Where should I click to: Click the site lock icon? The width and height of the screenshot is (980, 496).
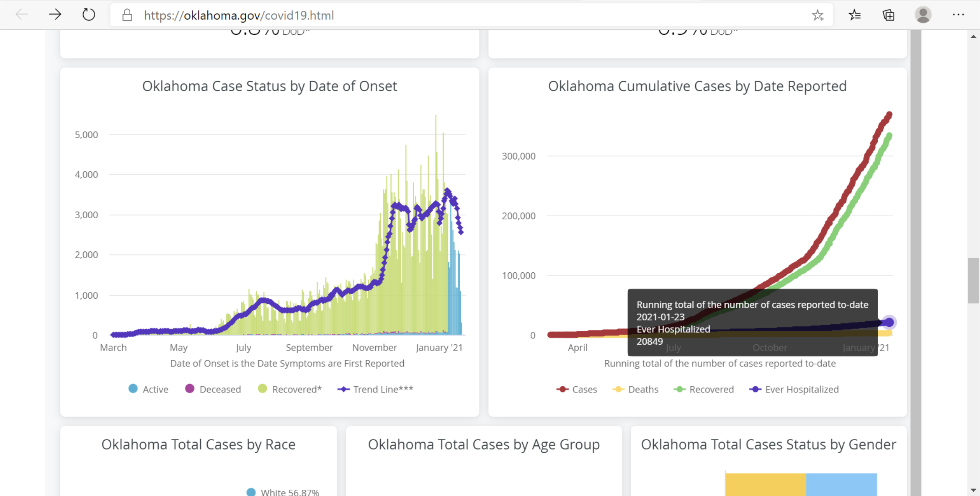pyautogui.click(x=127, y=15)
